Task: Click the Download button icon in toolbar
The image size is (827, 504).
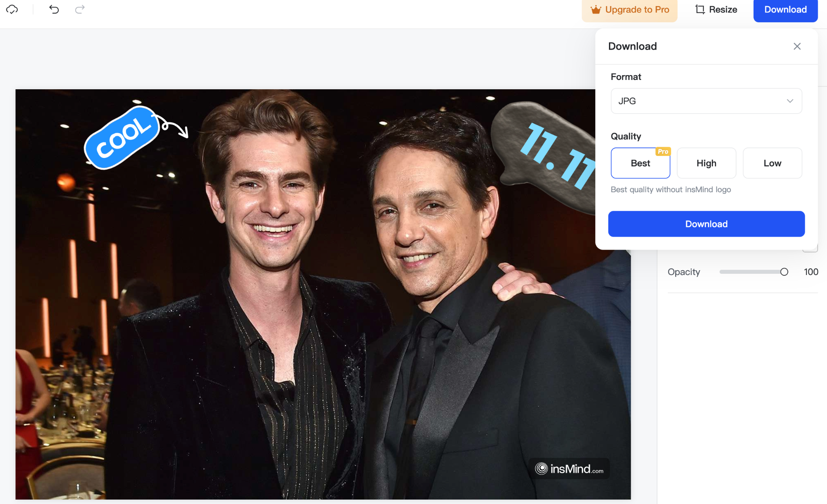Action: (x=786, y=9)
